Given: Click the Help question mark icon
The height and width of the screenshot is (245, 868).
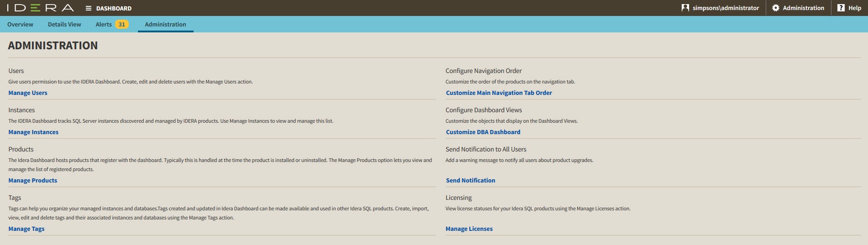Looking at the screenshot, I should pyautogui.click(x=841, y=8).
